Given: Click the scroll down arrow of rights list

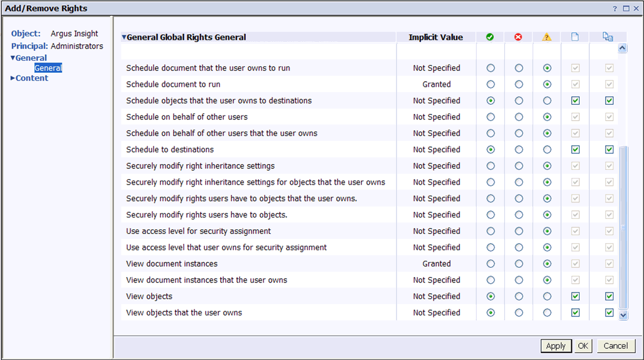Looking at the screenshot, I should [x=623, y=315].
